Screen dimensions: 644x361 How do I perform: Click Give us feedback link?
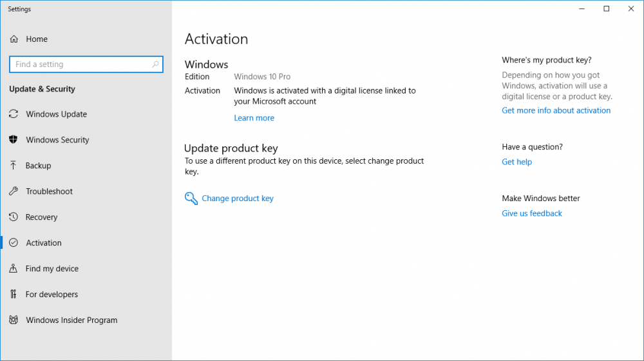click(532, 213)
